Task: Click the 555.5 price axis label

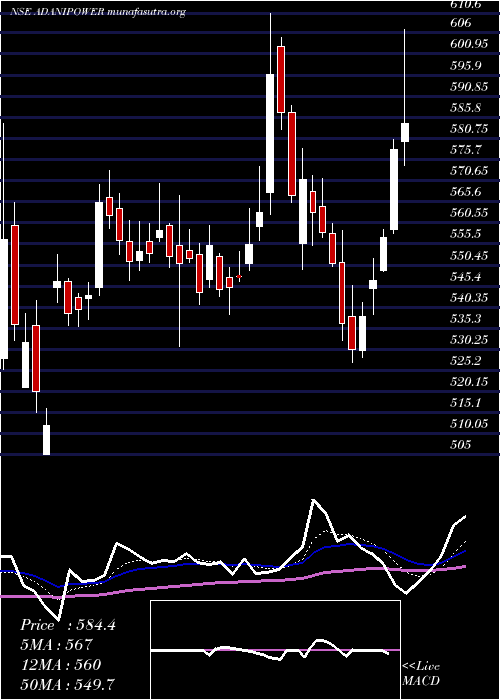Action: [466, 234]
